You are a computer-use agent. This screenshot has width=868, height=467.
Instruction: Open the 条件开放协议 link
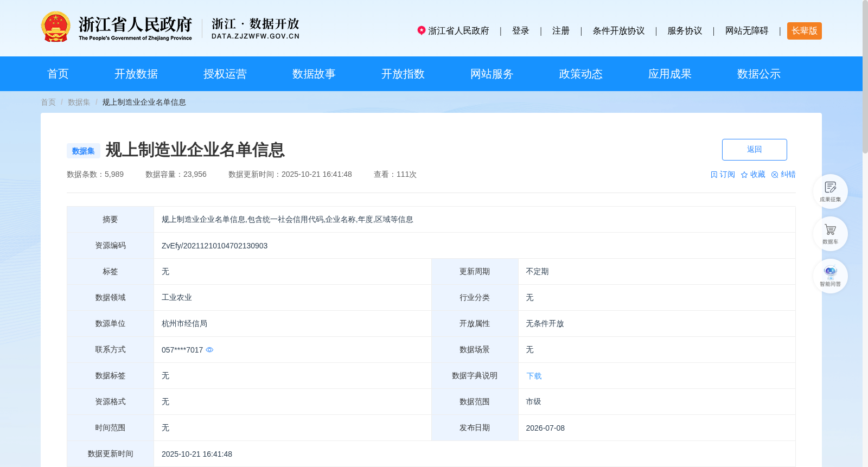[618, 31]
